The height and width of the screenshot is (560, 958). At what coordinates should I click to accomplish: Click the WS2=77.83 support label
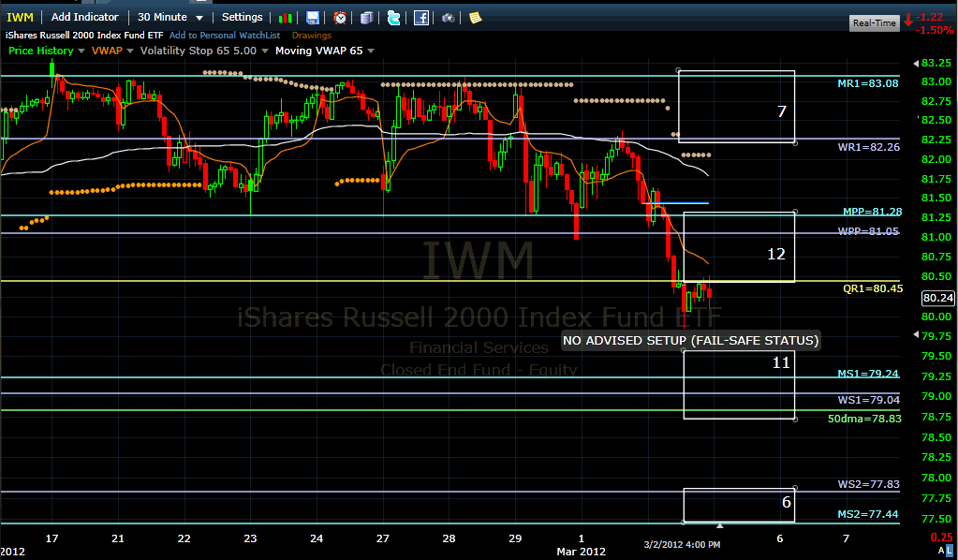[869, 484]
